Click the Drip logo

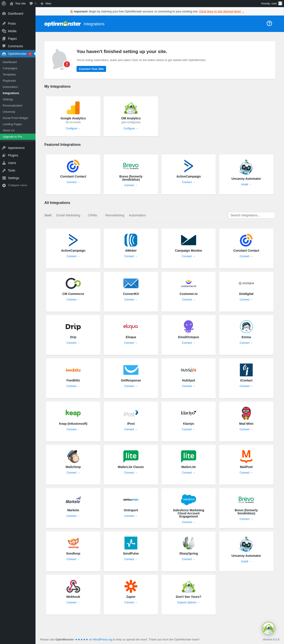coord(73,326)
